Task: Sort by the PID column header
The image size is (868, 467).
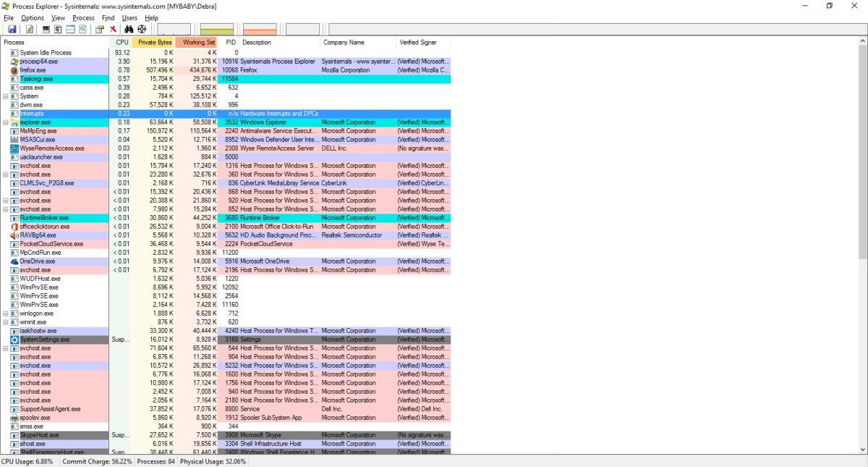Action: click(229, 43)
